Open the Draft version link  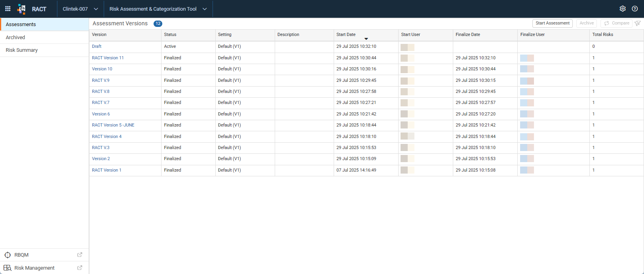[x=97, y=47]
